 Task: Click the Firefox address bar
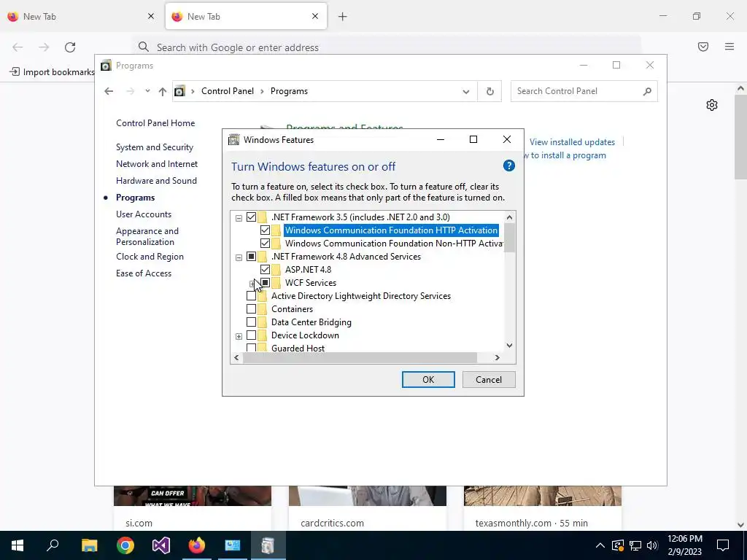(386, 47)
